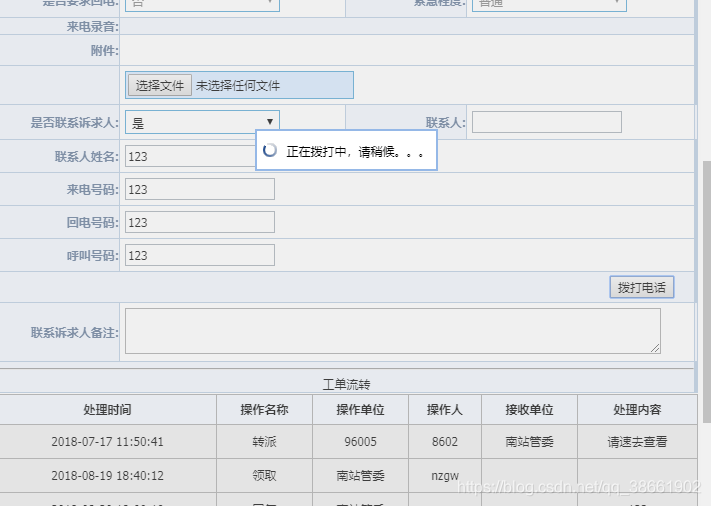Viewport: 711px width, 506px height.
Task: Click the 操作人 column header
Action: [x=445, y=409]
